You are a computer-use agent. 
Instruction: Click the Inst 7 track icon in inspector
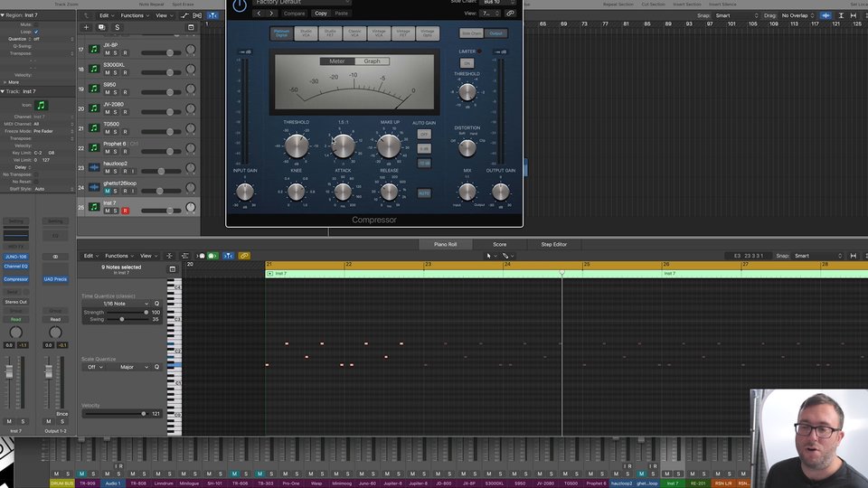coord(41,105)
